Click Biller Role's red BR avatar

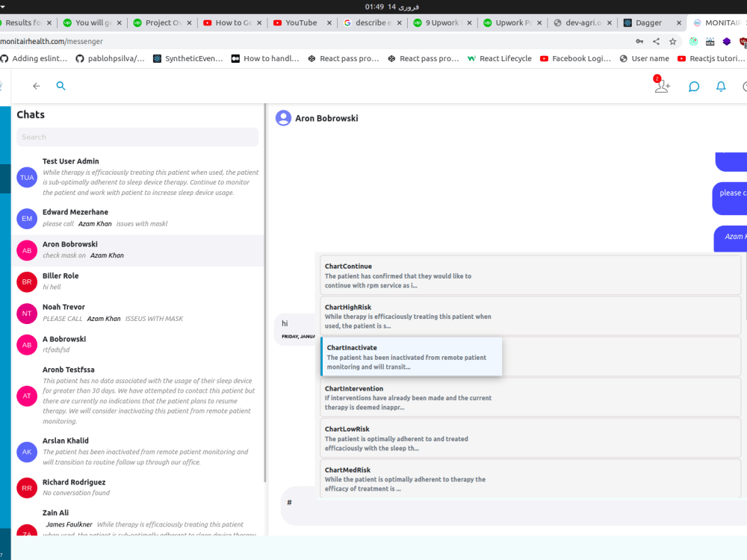pyautogui.click(x=26, y=281)
